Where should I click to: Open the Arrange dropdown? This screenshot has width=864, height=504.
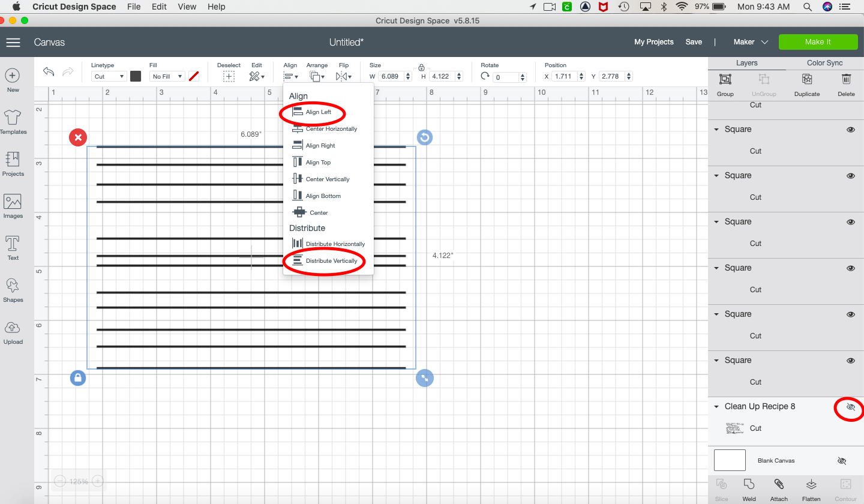(317, 77)
